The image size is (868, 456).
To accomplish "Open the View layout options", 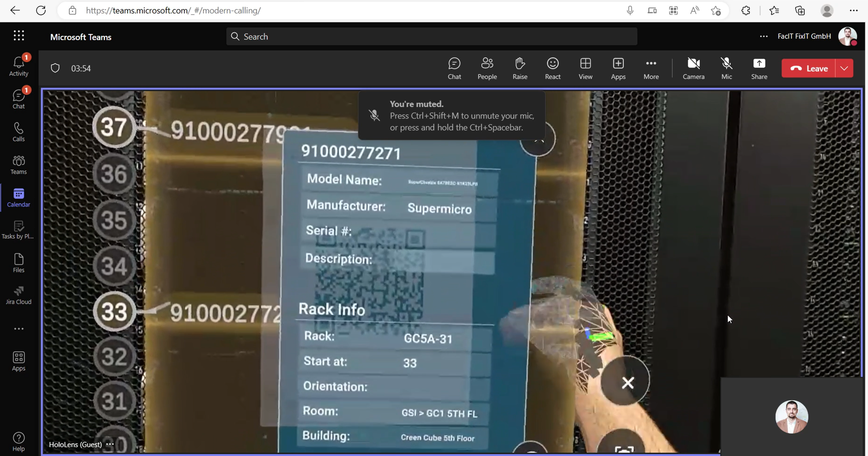I will [x=585, y=68].
